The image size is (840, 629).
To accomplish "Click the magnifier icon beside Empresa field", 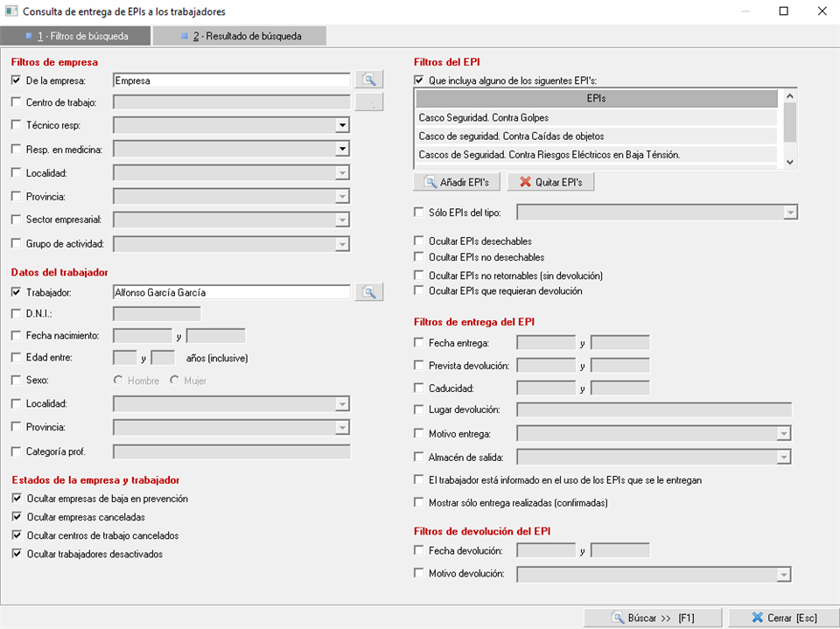I will 368,80.
